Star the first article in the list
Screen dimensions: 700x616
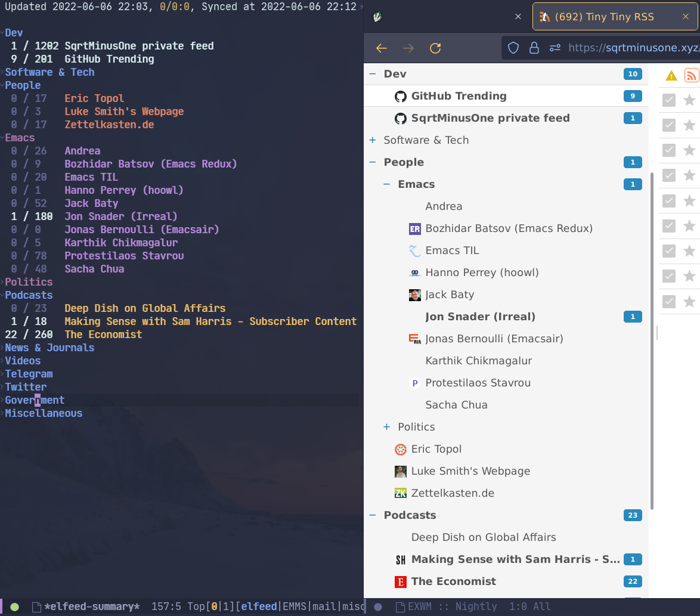[689, 100]
